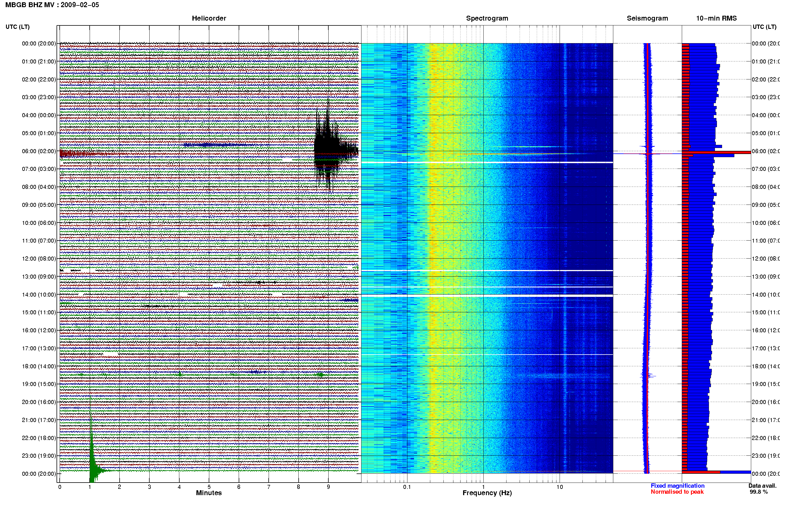Select left-axis time label '02:00 (22:00)'
This screenshot has height=508, width=812.
coord(39,79)
